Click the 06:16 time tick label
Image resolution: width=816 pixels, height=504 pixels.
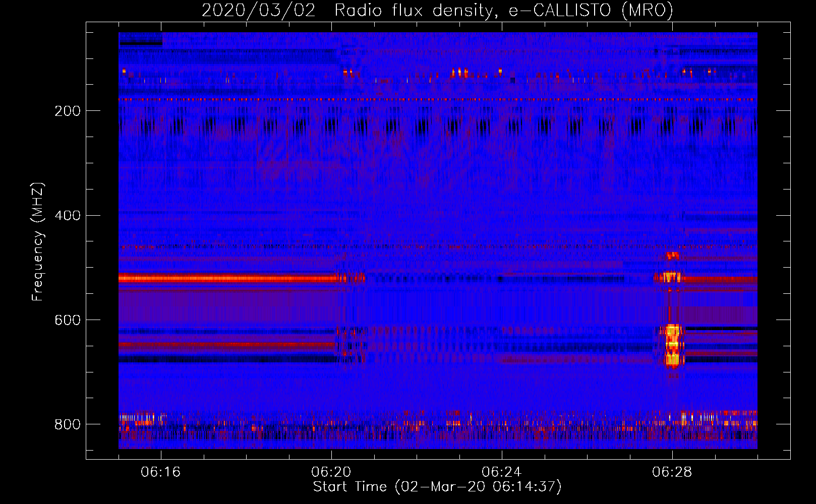(x=160, y=472)
